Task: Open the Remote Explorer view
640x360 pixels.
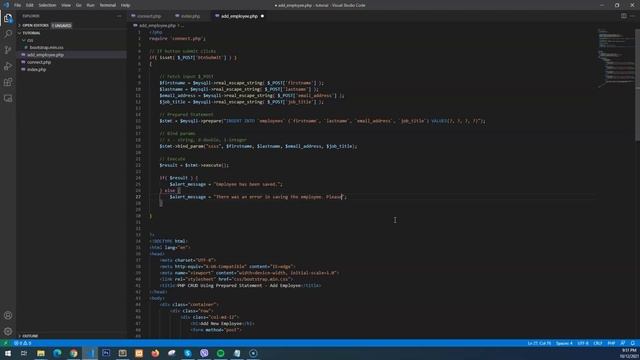Action: [8, 98]
